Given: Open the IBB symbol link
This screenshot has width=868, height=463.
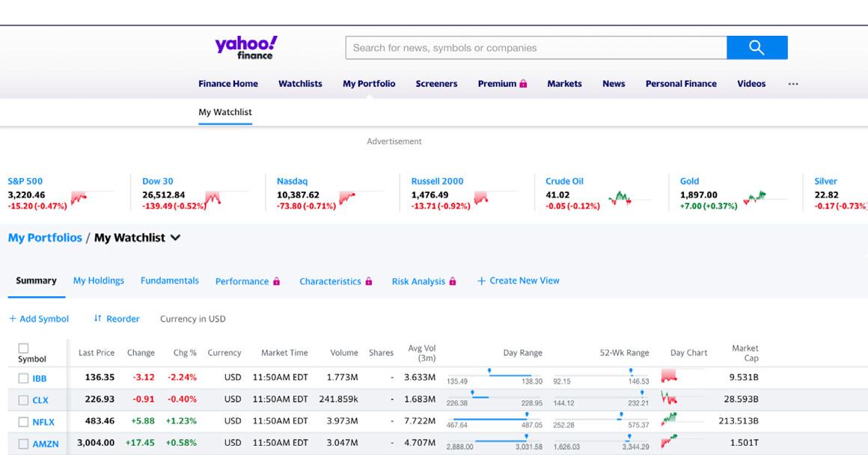Looking at the screenshot, I should click(40, 378).
